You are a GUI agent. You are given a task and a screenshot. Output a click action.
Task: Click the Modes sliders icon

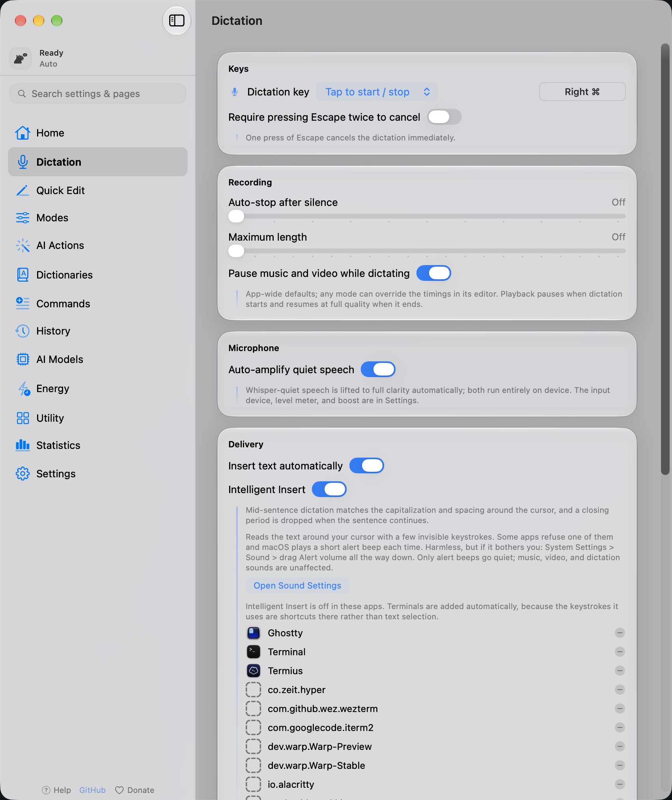tap(22, 218)
